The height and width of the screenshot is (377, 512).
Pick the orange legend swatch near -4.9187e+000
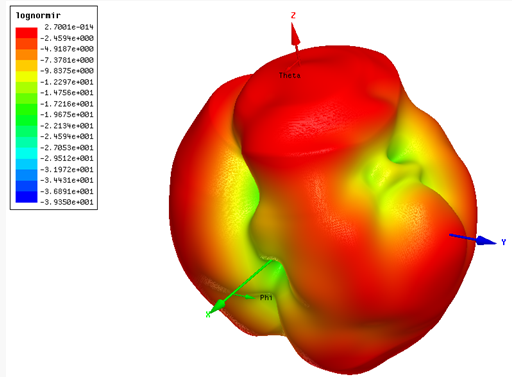click(x=26, y=55)
